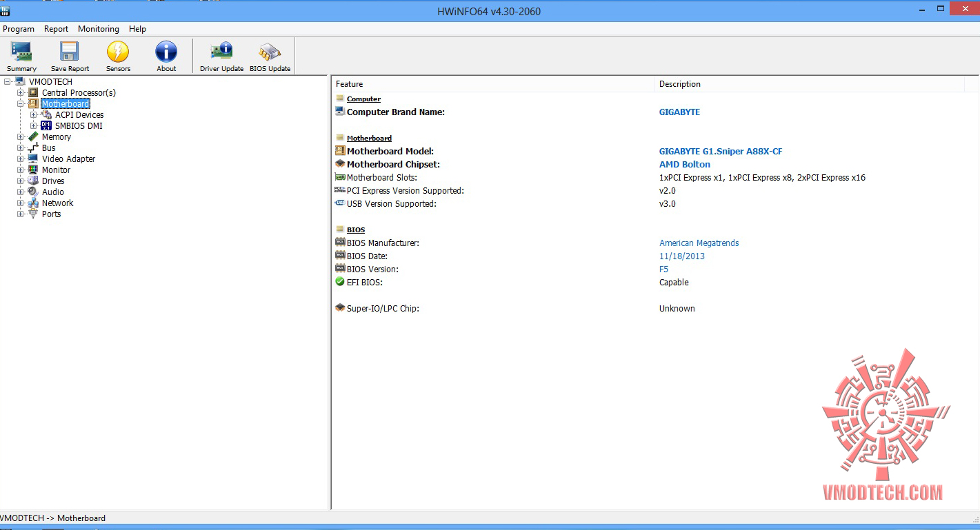Expand the Audio tree node
The height and width of the screenshot is (530, 980).
(20, 192)
